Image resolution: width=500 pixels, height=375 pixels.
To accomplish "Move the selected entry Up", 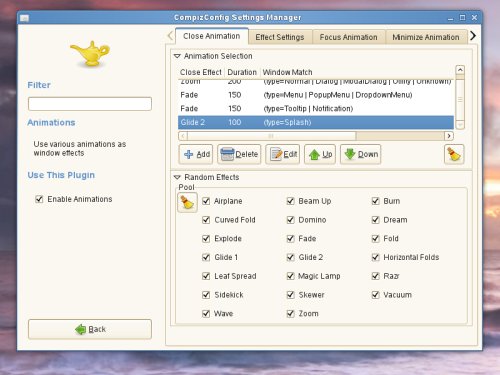I will pyautogui.click(x=320, y=154).
